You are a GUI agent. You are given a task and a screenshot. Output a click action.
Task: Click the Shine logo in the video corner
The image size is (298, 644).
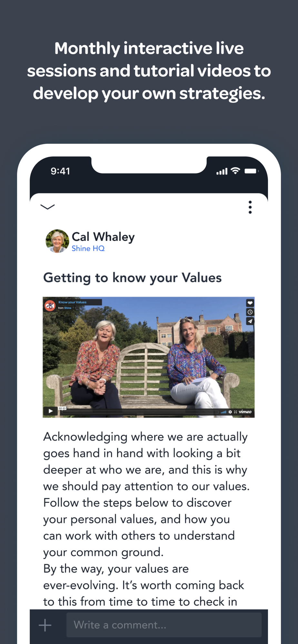click(50, 305)
